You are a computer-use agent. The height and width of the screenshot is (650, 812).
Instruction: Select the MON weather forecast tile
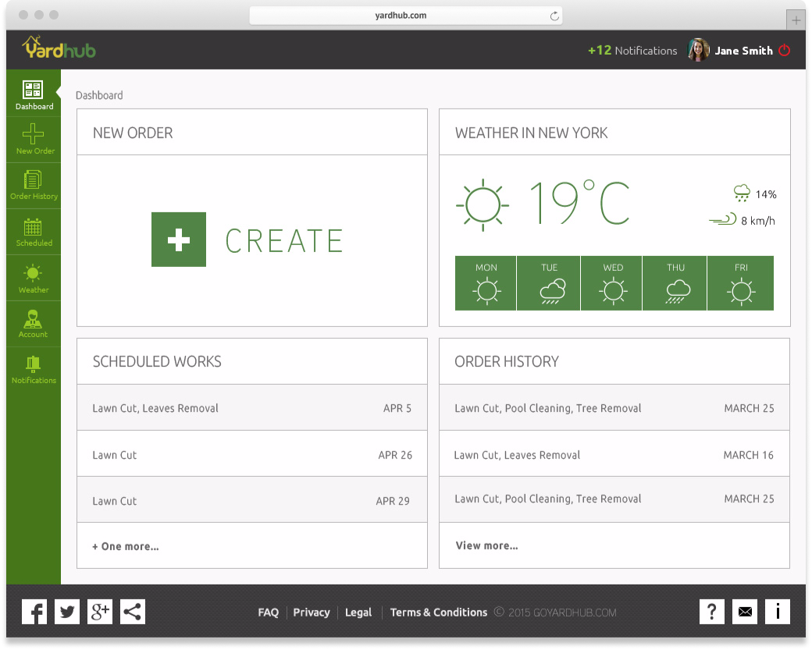486,283
